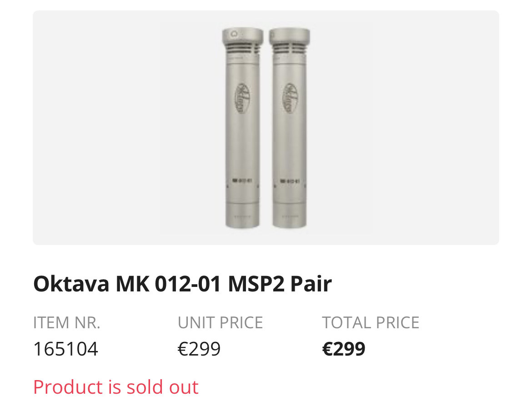The width and height of the screenshot is (532, 411).
Task: Click the left microphone's capsule grille
Action: point(243,49)
